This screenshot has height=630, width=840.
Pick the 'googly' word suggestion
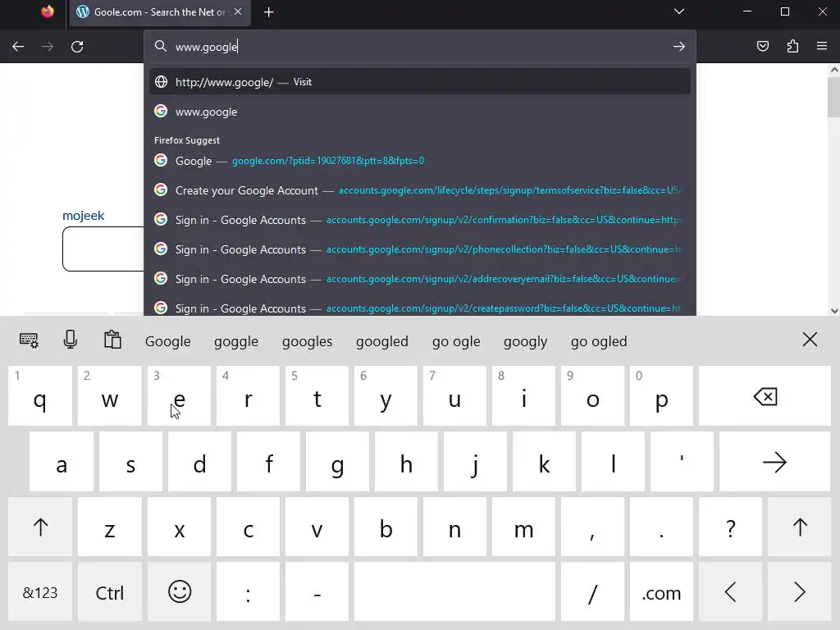(526, 341)
